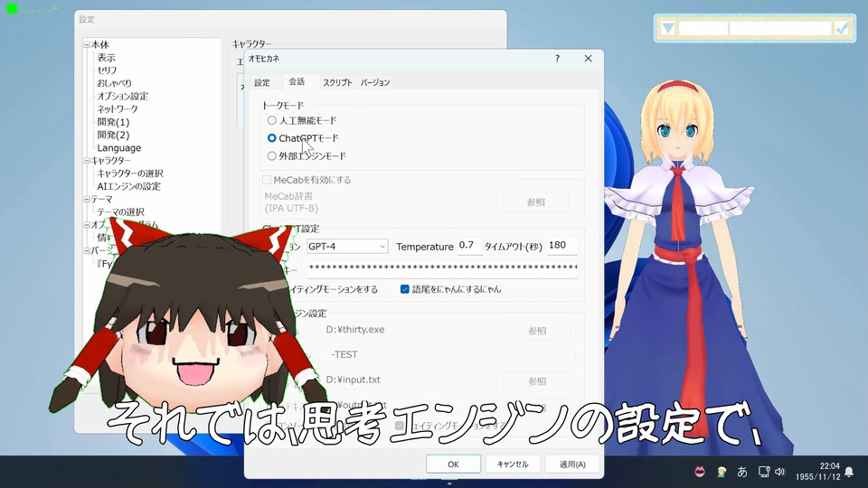The height and width of the screenshot is (488, 868).
Task: Switch the Japanese IME あ input mode
Action: [x=742, y=472]
